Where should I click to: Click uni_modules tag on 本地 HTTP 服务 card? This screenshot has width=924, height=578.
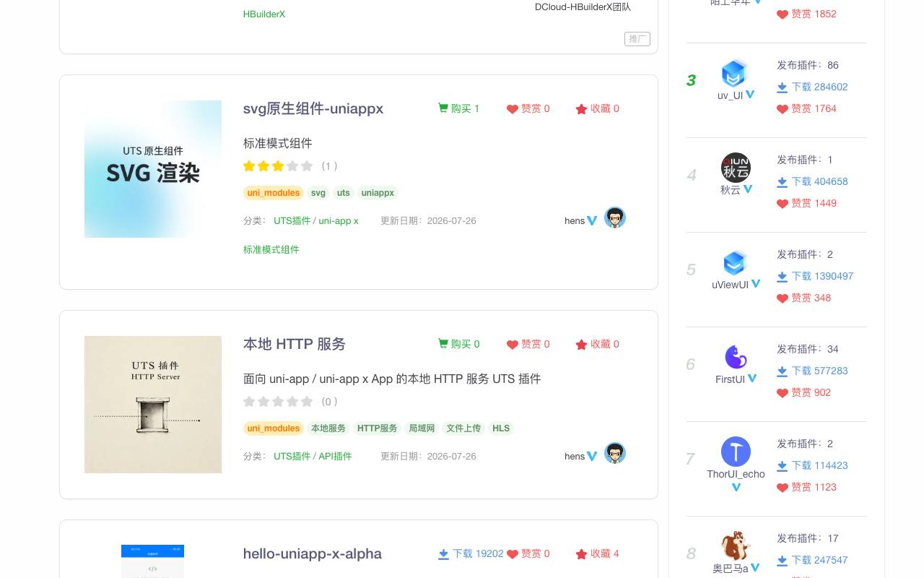pyautogui.click(x=274, y=428)
